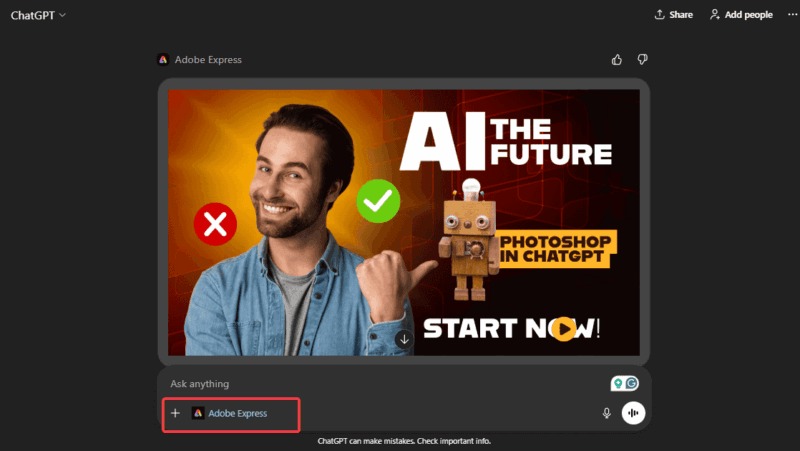Click the microphone dictation icon
The image size is (800, 451).
coord(606,413)
